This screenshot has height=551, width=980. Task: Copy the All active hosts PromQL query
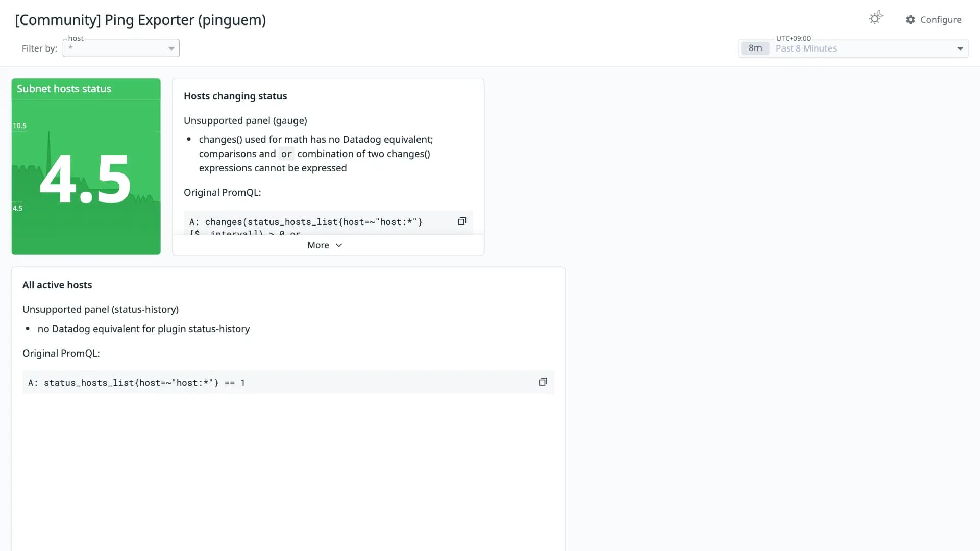pyautogui.click(x=543, y=382)
